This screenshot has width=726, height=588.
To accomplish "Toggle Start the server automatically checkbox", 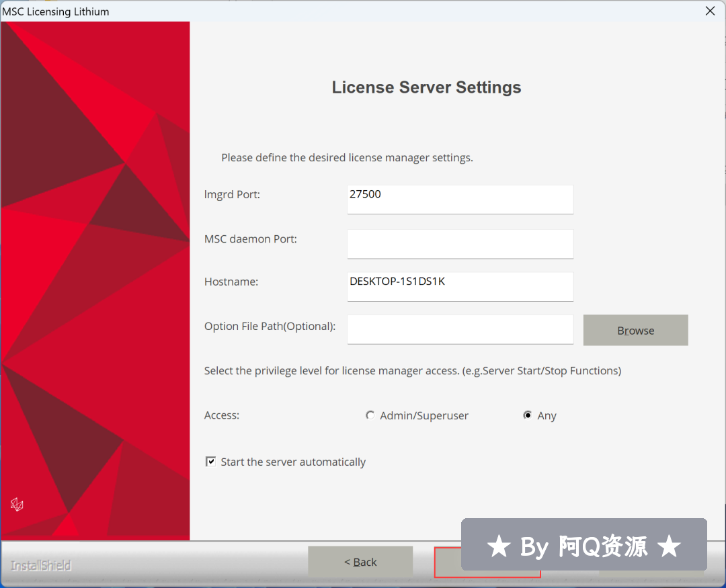I will coord(210,462).
